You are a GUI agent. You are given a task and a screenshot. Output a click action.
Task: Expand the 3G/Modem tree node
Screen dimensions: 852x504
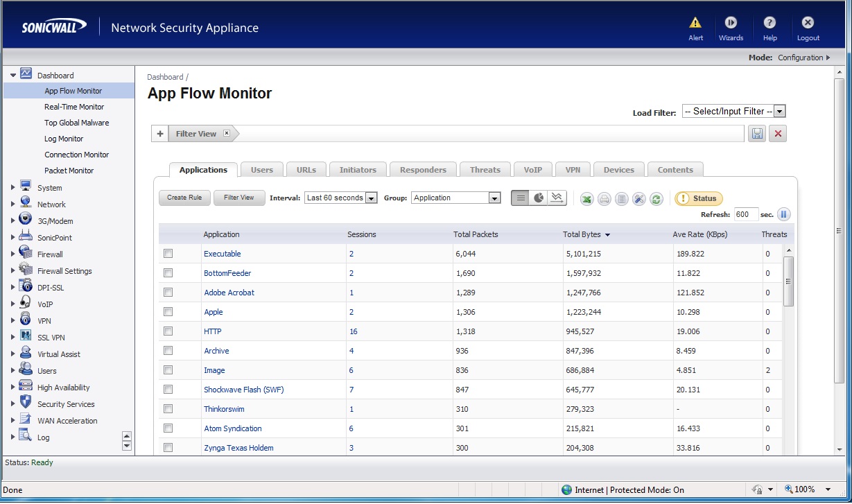(x=13, y=221)
